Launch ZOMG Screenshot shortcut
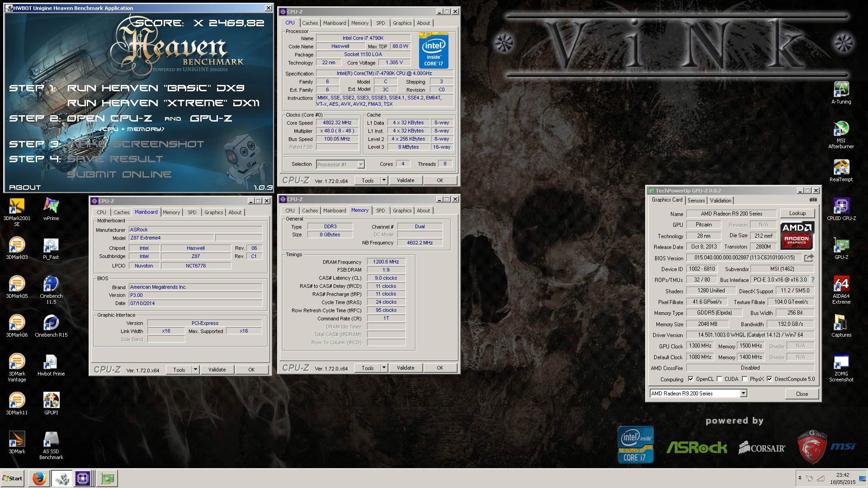 tap(841, 367)
